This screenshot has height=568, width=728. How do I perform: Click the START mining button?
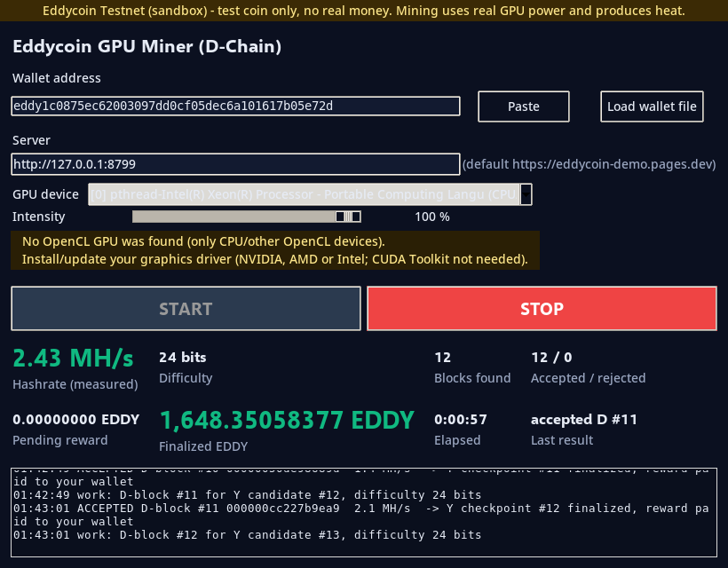coord(186,309)
